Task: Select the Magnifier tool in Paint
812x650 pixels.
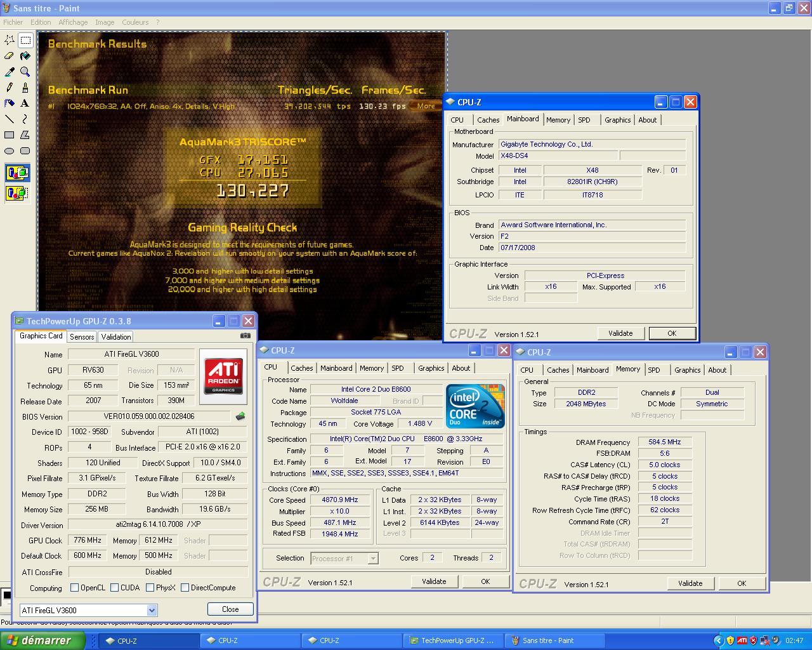Action: (25, 72)
